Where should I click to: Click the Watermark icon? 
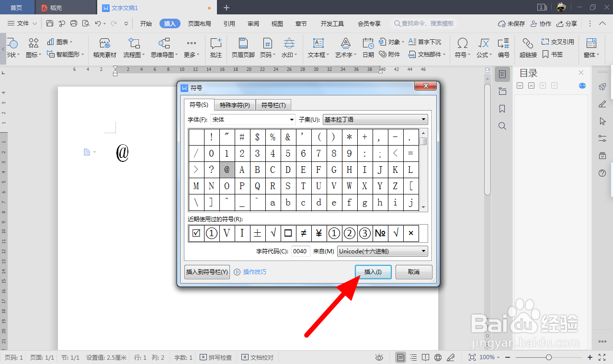(289, 48)
